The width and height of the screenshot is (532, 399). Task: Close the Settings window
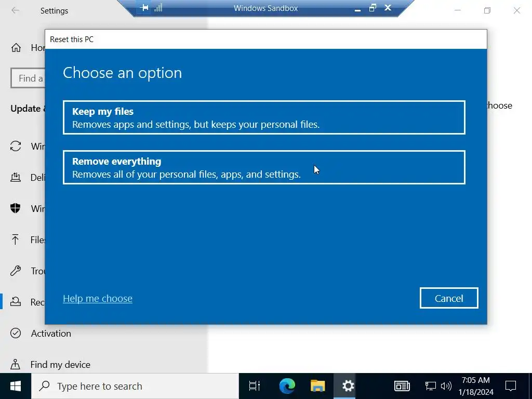[x=517, y=10]
